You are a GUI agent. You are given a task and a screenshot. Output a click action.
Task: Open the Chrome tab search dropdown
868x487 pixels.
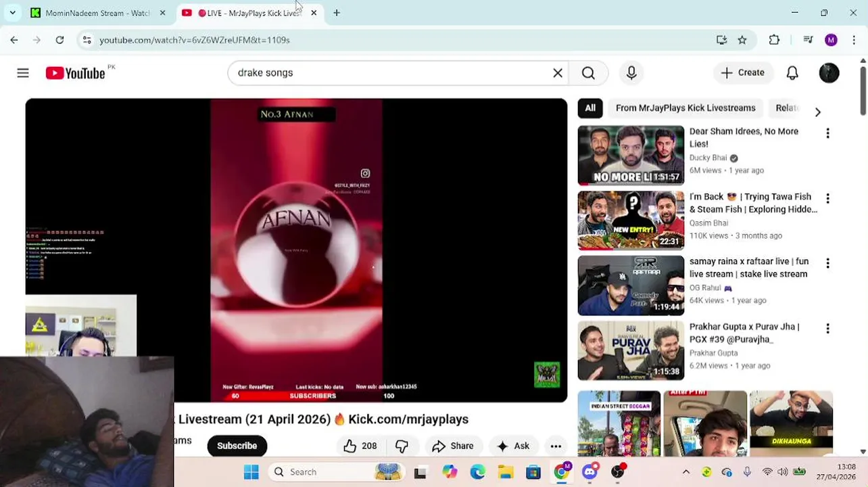point(12,13)
